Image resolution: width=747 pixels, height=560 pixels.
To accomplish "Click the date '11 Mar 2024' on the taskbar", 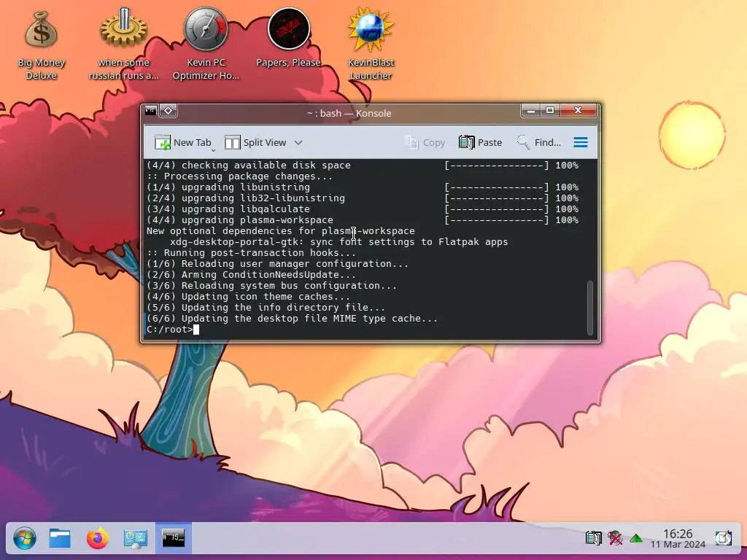I will click(x=678, y=544).
